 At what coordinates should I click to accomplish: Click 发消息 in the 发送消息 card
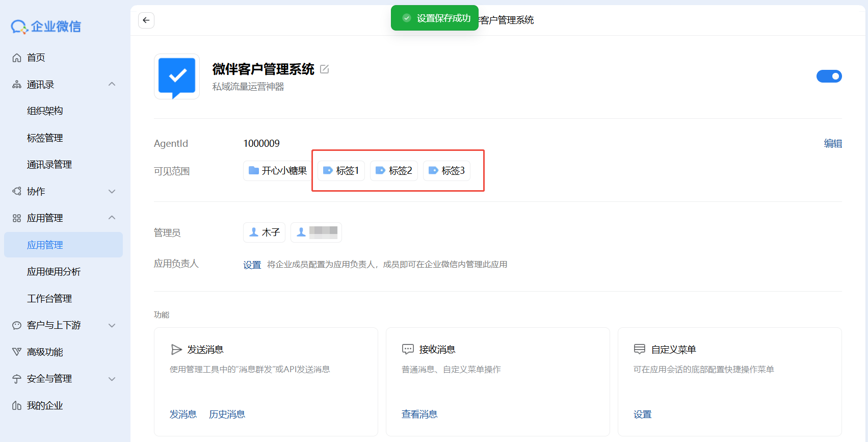coord(183,414)
